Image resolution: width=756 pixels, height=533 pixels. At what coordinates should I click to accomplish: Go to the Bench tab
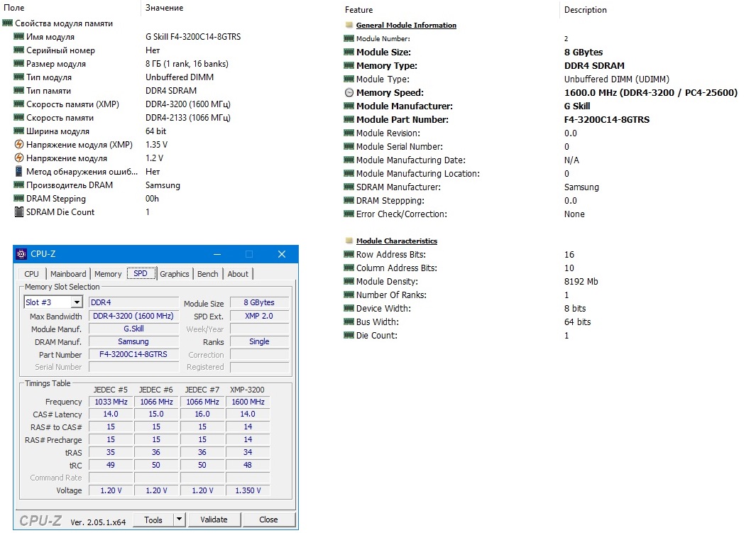coord(208,274)
